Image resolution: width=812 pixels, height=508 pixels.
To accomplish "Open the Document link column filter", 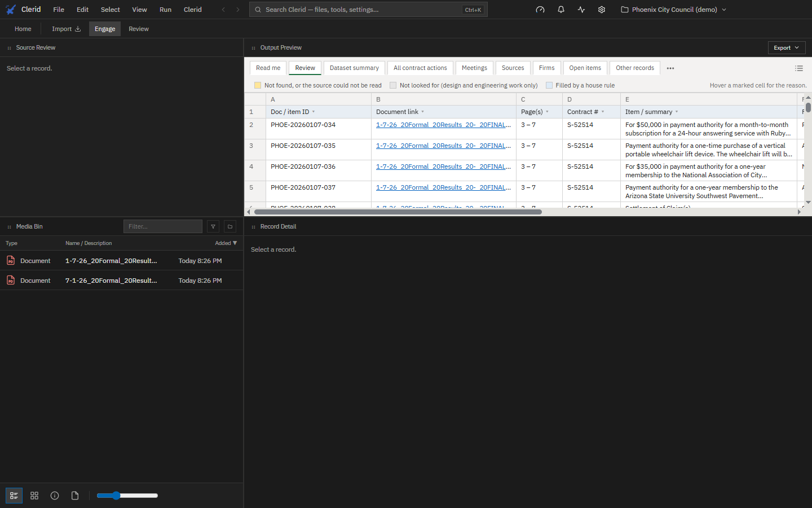I will (x=422, y=112).
